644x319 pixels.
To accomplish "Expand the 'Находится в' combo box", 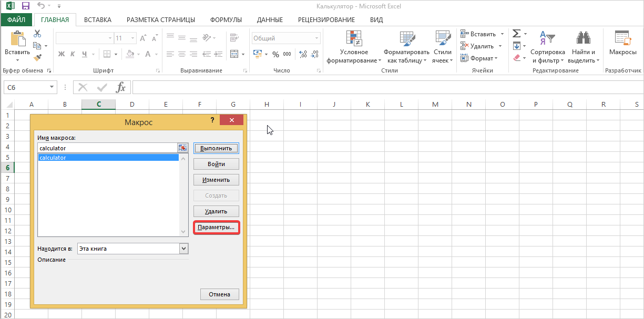I will point(183,249).
